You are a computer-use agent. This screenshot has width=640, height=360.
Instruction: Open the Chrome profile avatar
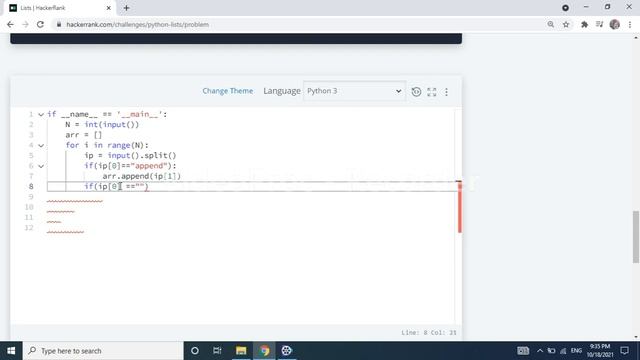tap(615, 24)
